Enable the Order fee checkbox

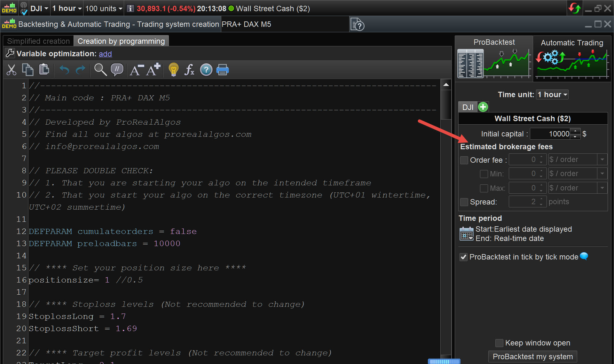tap(464, 160)
